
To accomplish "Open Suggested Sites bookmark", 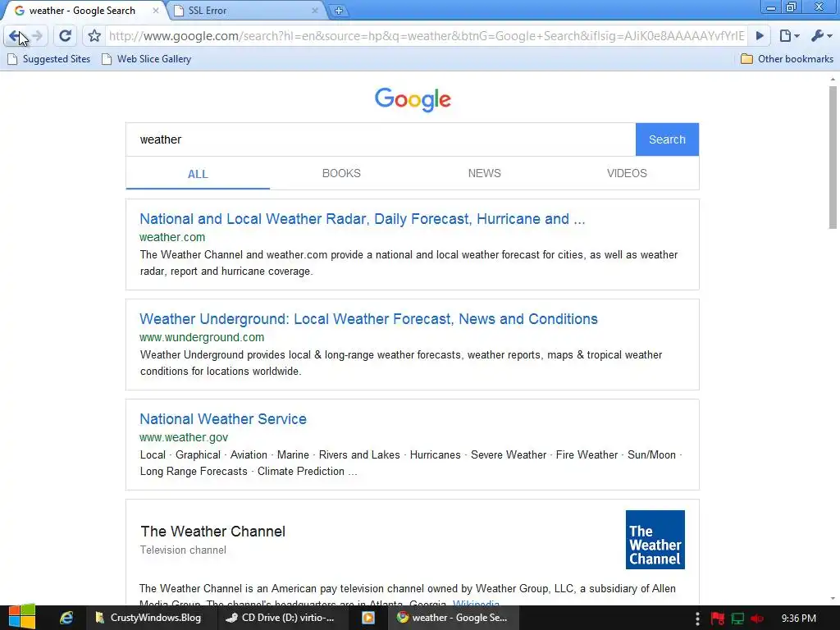I will point(48,59).
